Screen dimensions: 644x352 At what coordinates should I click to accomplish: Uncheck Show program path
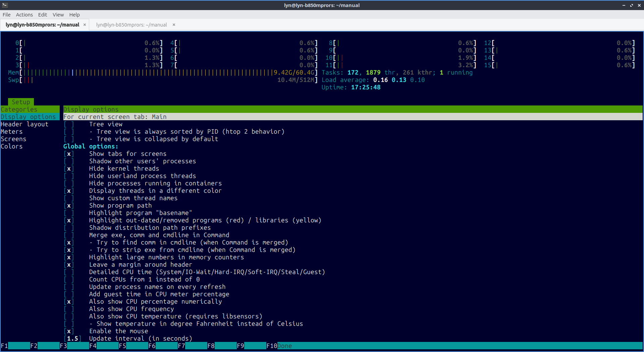(69, 206)
